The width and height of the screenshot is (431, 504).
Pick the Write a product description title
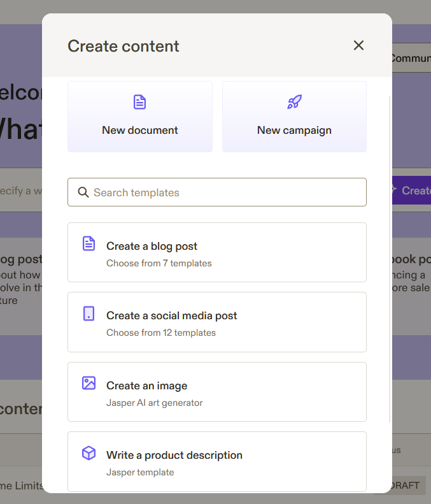(x=174, y=455)
